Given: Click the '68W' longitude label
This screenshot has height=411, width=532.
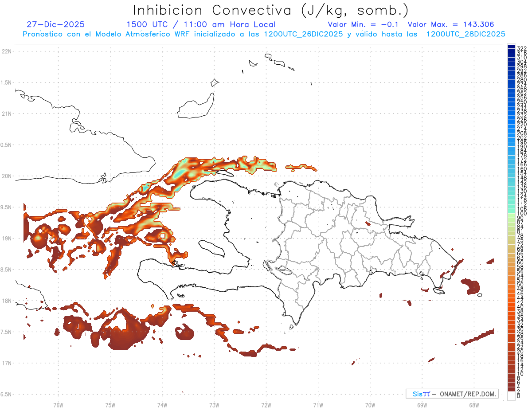Looking at the screenshot, I should [474, 405].
